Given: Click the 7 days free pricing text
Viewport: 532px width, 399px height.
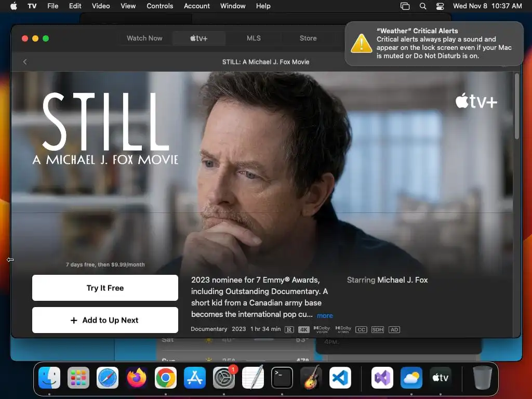Looking at the screenshot, I should (105, 264).
